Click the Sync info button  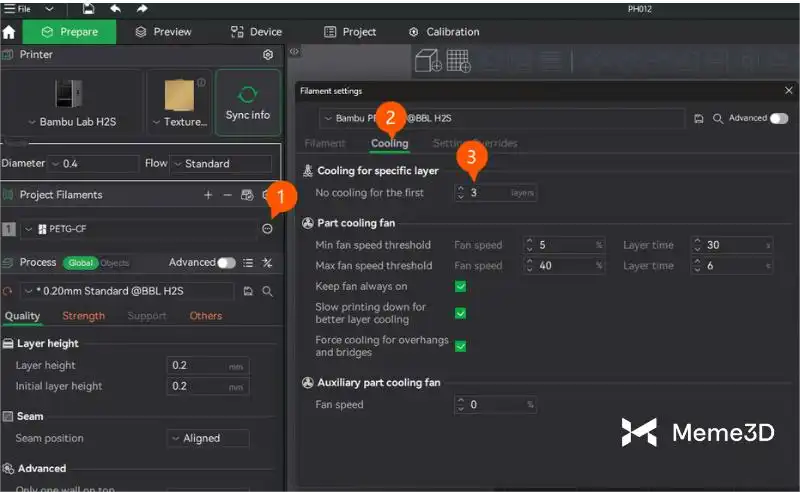point(247,103)
